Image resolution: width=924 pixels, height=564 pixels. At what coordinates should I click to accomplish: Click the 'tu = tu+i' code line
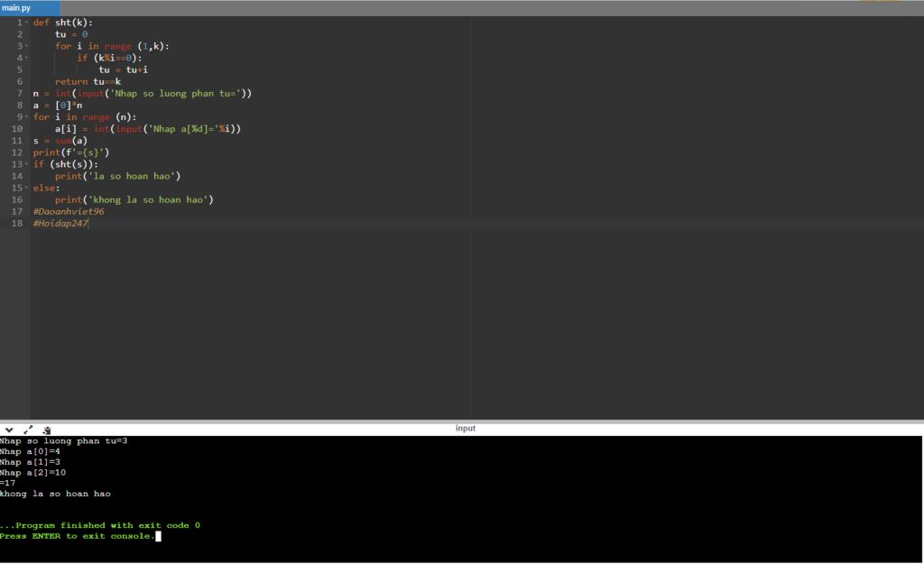point(123,69)
